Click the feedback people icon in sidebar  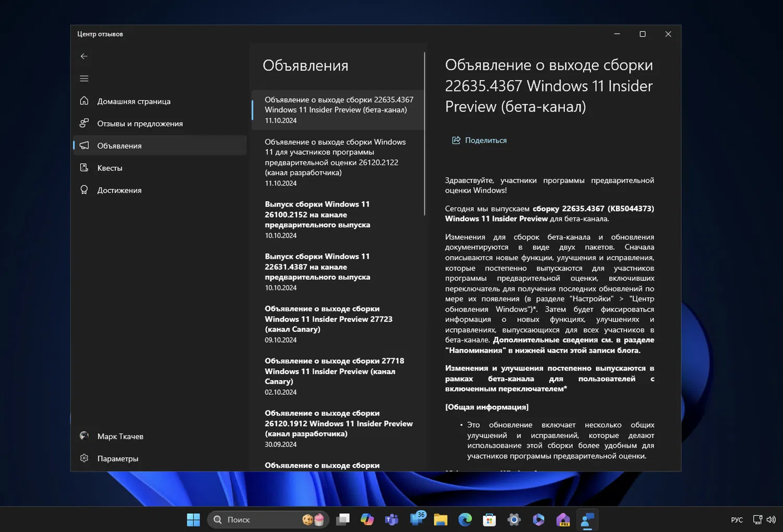point(84,123)
